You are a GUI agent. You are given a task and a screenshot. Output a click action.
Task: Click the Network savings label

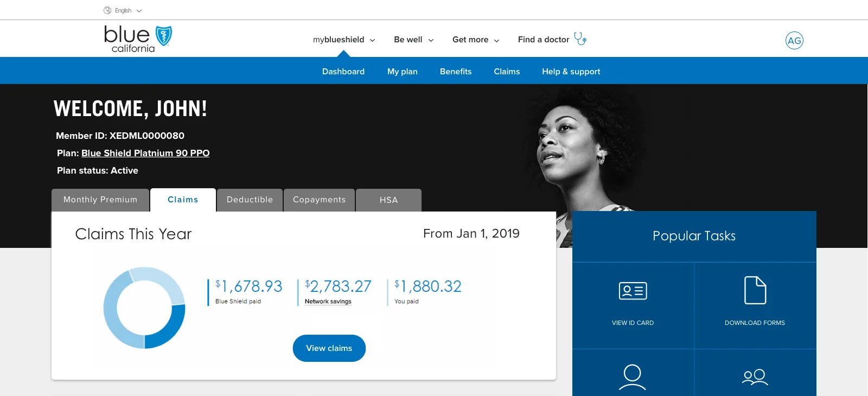[328, 302]
